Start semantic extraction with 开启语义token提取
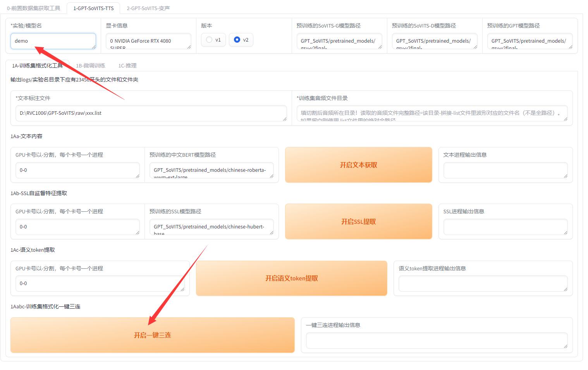 (x=291, y=278)
